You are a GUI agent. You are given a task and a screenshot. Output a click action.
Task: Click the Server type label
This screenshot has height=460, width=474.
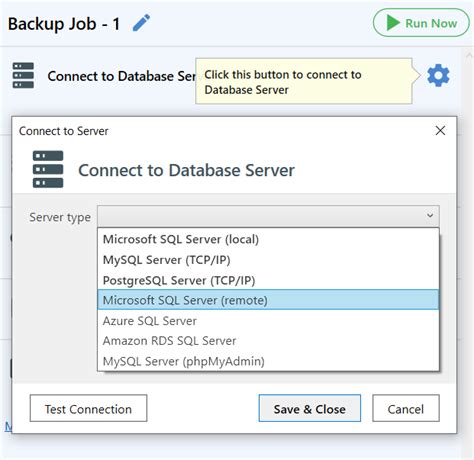tap(60, 217)
